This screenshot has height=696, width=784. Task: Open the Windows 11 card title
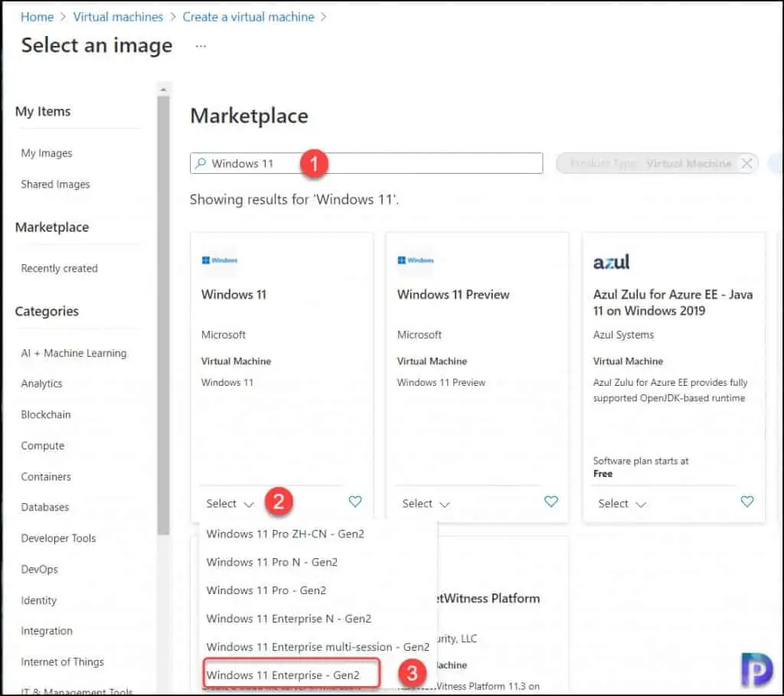coord(234,295)
